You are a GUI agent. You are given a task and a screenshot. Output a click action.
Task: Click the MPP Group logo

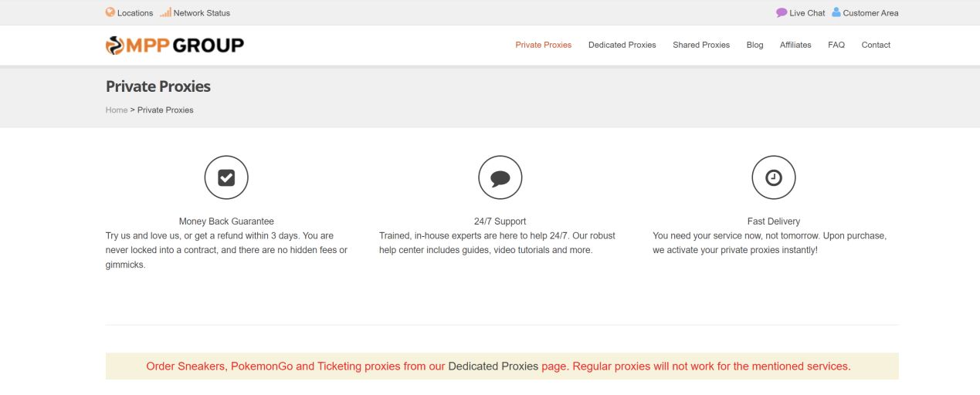coord(175,46)
